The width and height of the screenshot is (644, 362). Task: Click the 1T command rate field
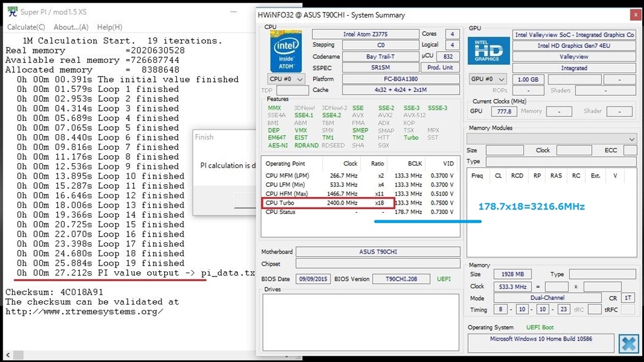coord(628,298)
